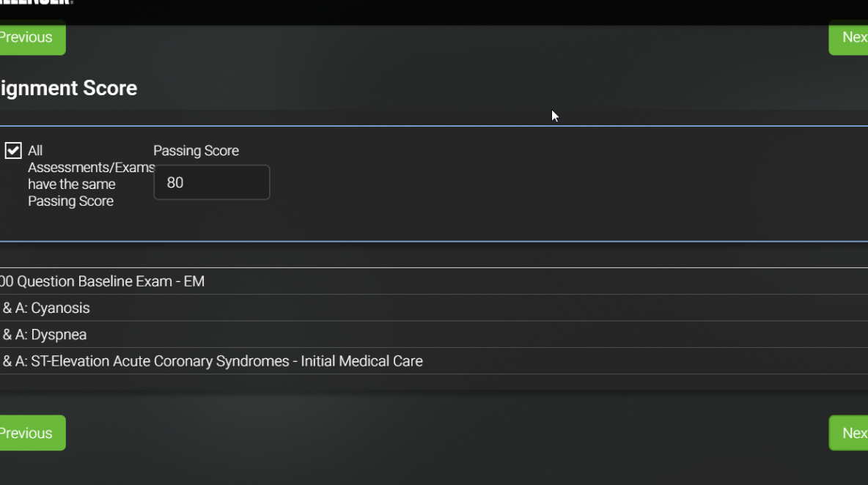Click the value 80 in the score field
The image size is (868, 485).
click(x=175, y=183)
